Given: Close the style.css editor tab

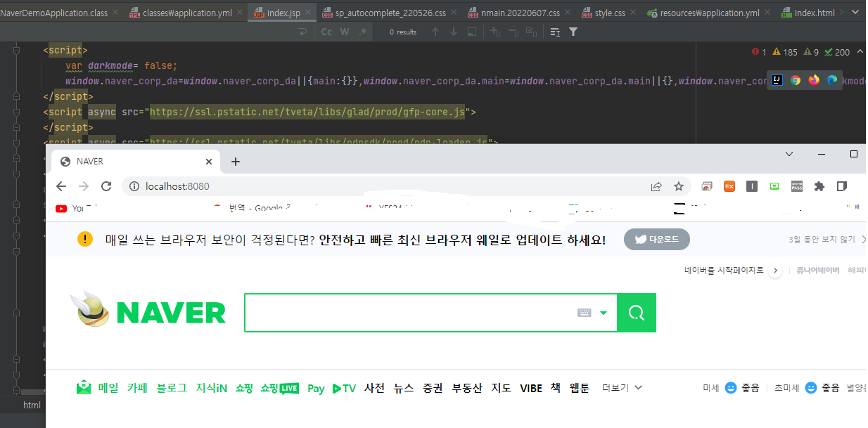Looking at the screenshot, I should (632, 13).
